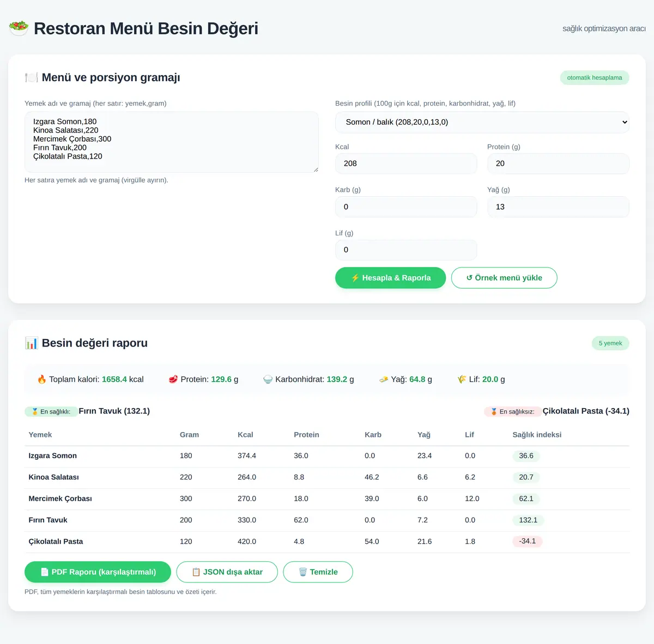The height and width of the screenshot is (644, 654).
Task: Click the 1658.4 total calorie value
Action: [114, 379]
